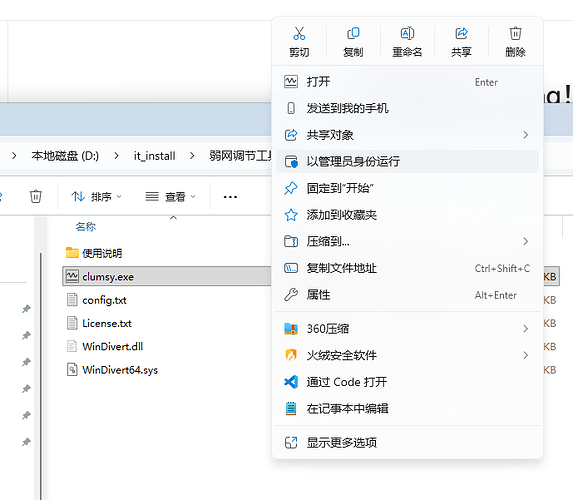Select the clumsy.exe file icon

pyautogui.click(x=72, y=276)
